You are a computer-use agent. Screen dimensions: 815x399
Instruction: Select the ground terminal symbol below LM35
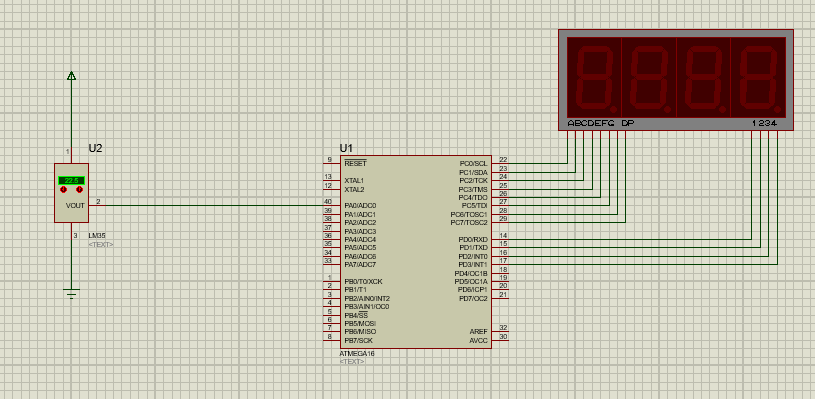click(71, 293)
